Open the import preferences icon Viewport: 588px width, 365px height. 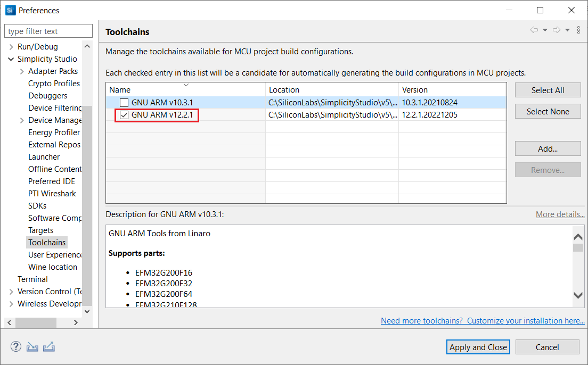32,346
